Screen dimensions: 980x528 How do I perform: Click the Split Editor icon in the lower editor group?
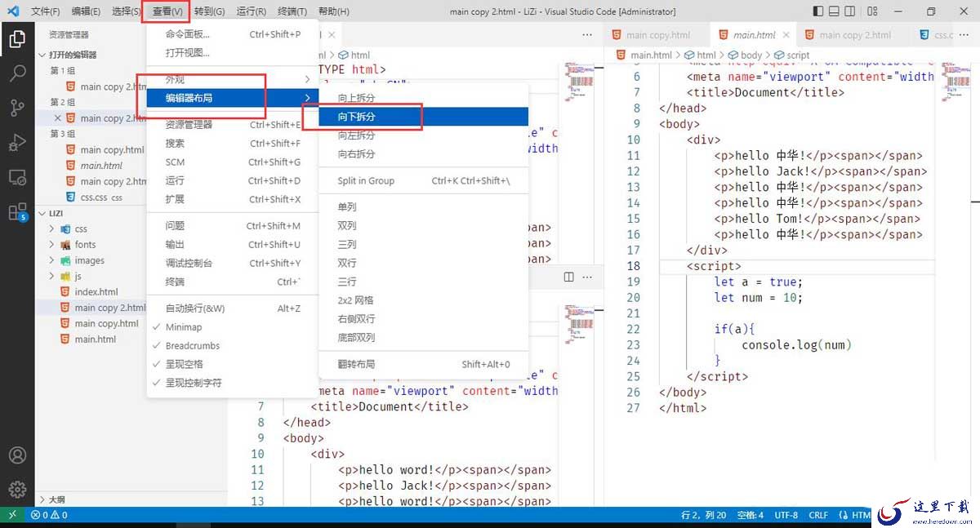569,277
